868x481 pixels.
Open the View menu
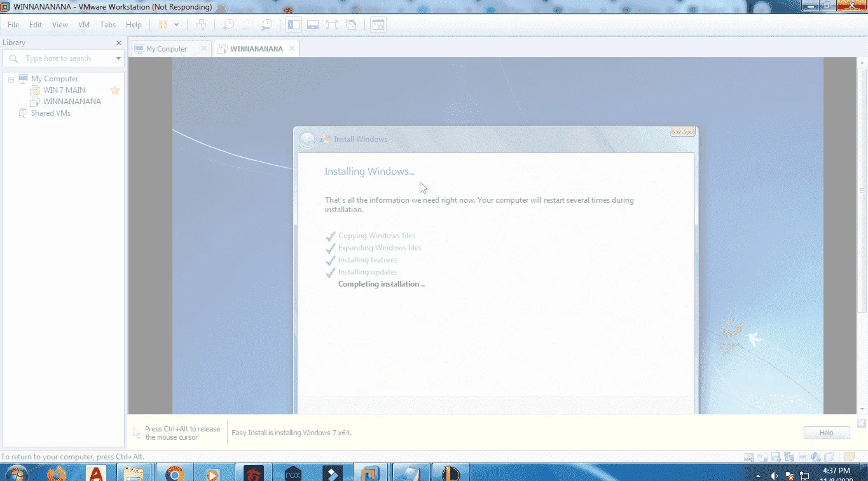point(60,25)
